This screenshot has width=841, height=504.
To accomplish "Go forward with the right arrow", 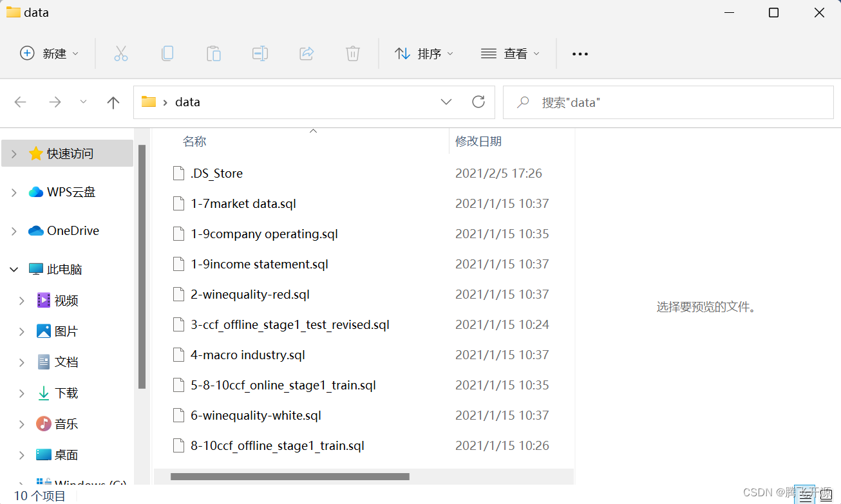I will click(55, 102).
